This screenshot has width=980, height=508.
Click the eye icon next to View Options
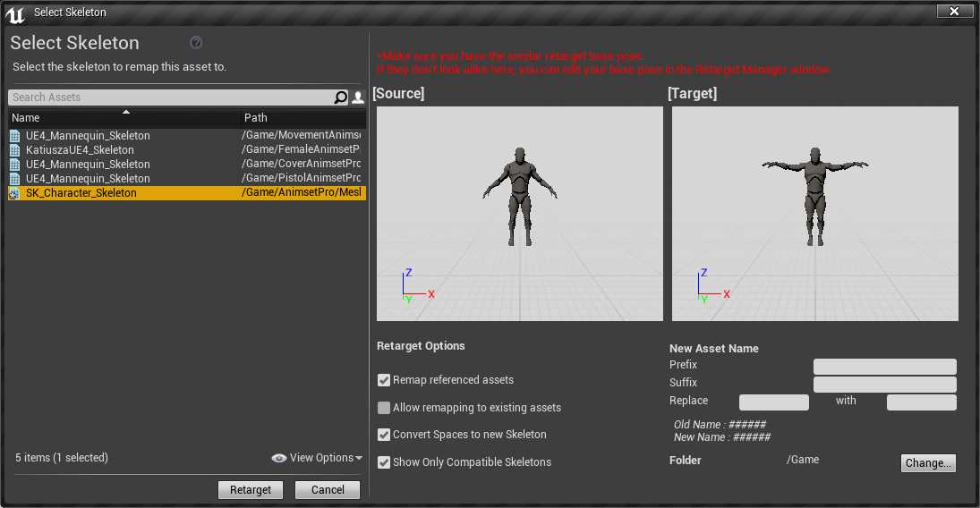278,458
